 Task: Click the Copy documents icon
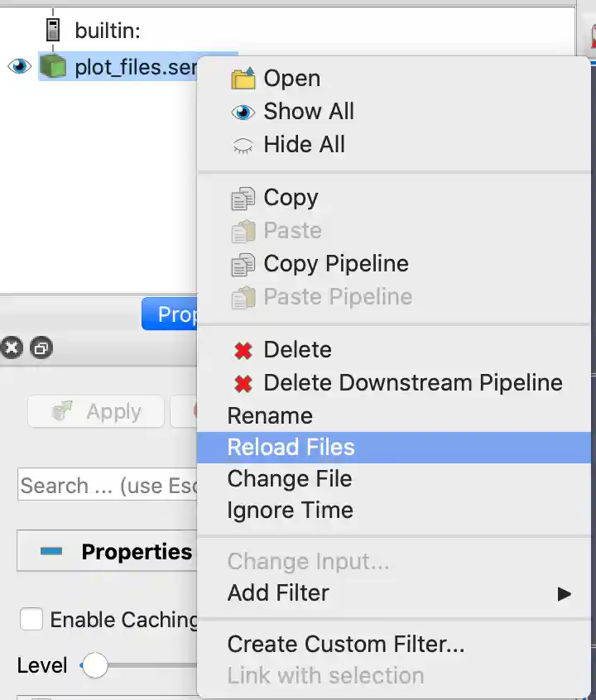243,198
